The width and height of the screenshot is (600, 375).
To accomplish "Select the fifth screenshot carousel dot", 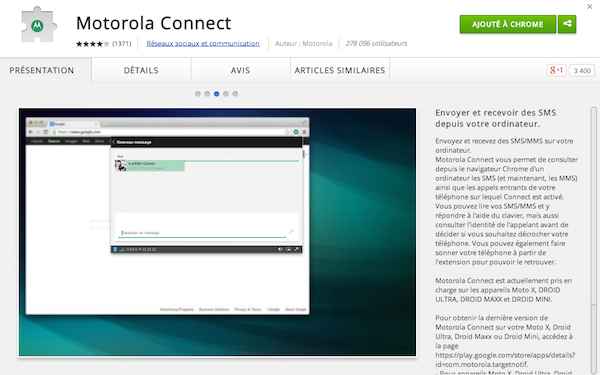I will pos(235,94).
